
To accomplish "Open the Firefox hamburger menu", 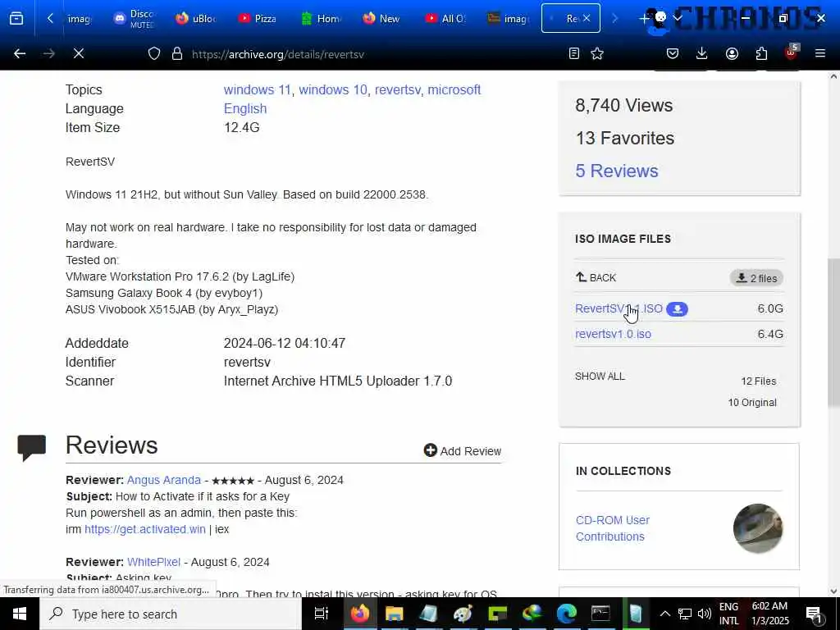I will (820, 53).
